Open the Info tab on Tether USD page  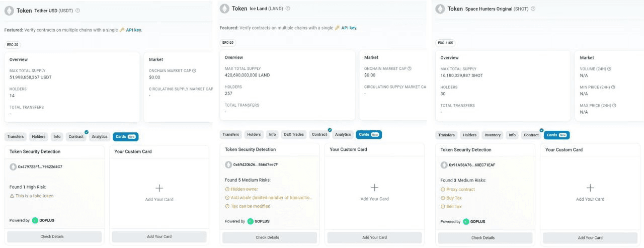click(x=57, y=136)
